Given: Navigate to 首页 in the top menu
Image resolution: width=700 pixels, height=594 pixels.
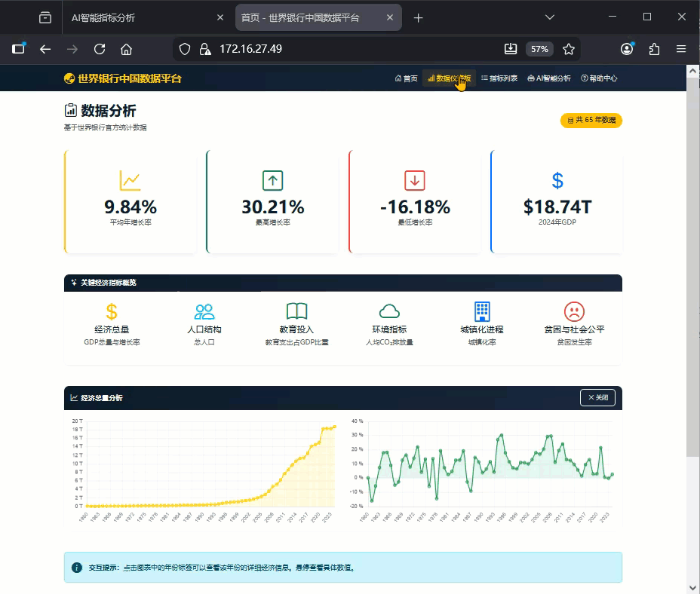Looking at the screenshot, I should point(407,78).
